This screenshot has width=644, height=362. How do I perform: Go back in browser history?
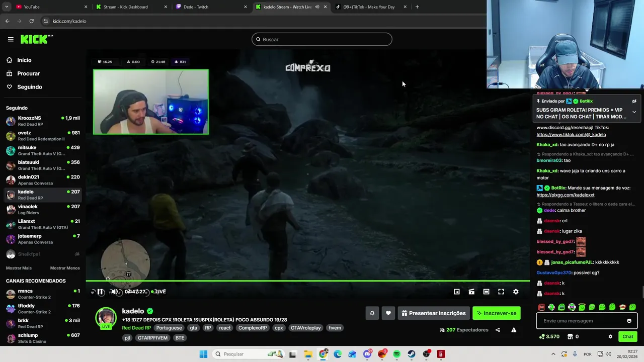tap(7, 21)
